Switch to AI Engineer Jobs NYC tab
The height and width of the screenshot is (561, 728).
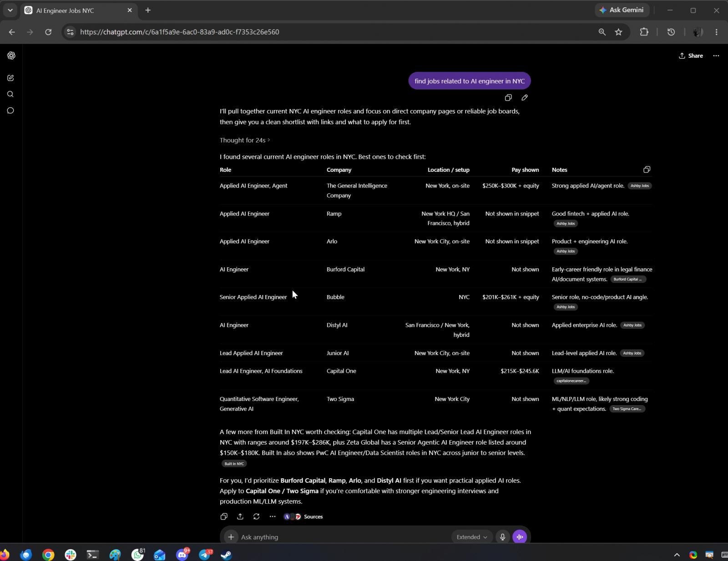(x=78, y=10)
